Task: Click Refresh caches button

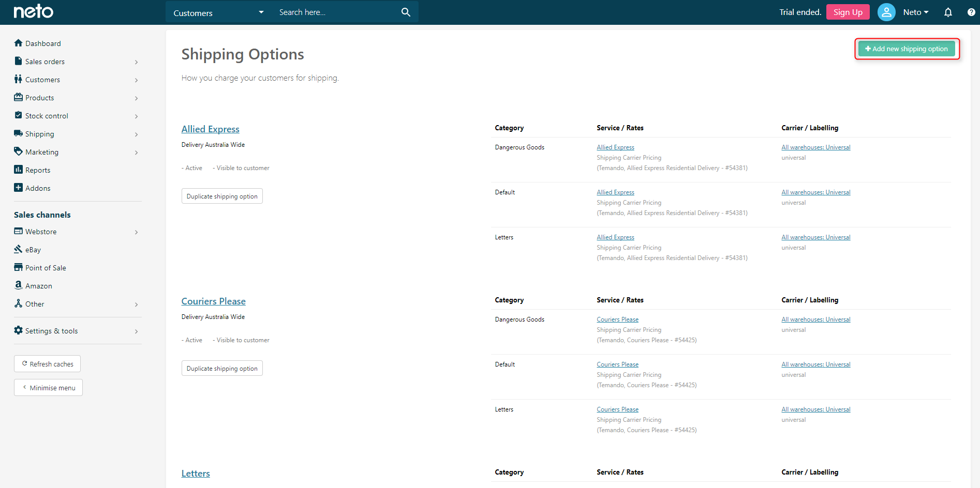Action: pos(47,363)
